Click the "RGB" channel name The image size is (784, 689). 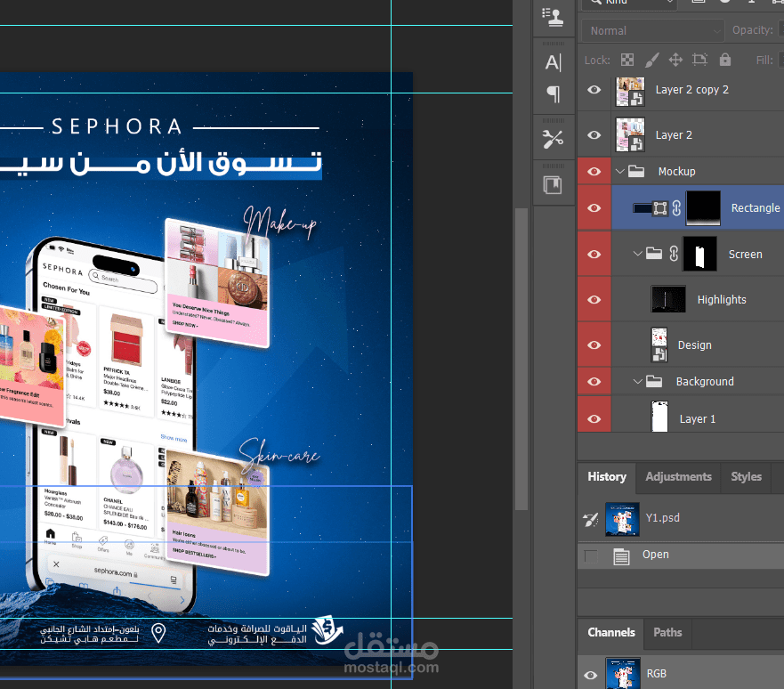(657, 674)
